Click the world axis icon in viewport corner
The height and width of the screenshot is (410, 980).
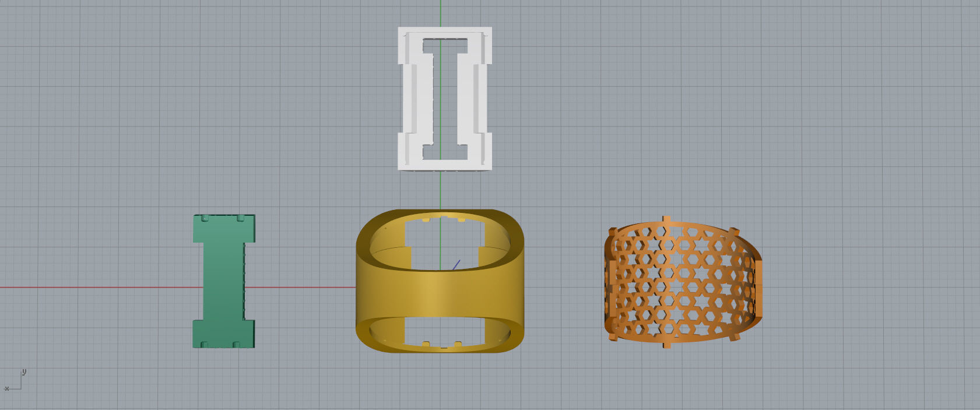pos(15,380)
